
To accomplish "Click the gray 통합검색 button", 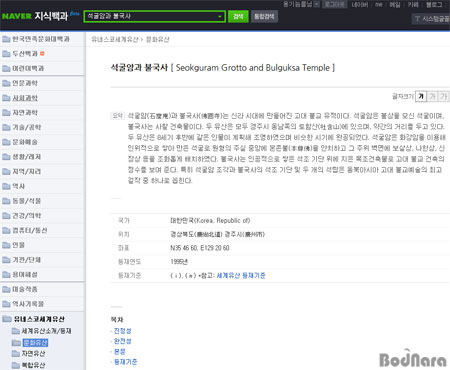I will (264, 16).
